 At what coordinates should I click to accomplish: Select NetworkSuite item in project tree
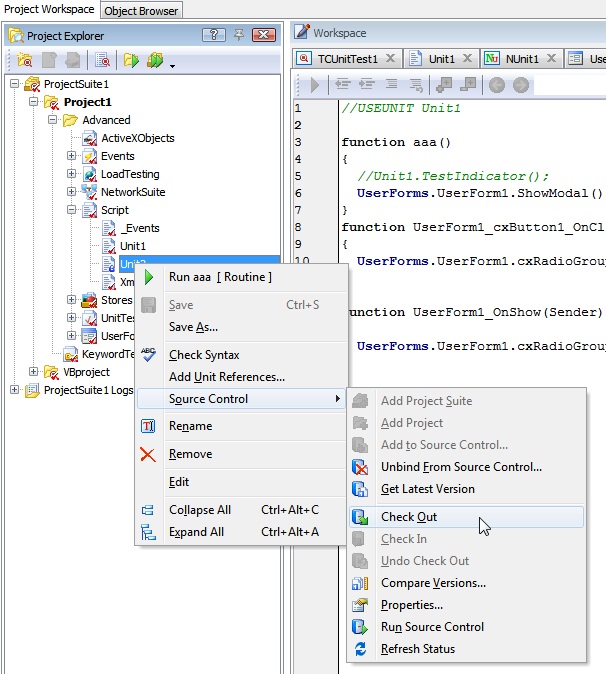(132, 192)
